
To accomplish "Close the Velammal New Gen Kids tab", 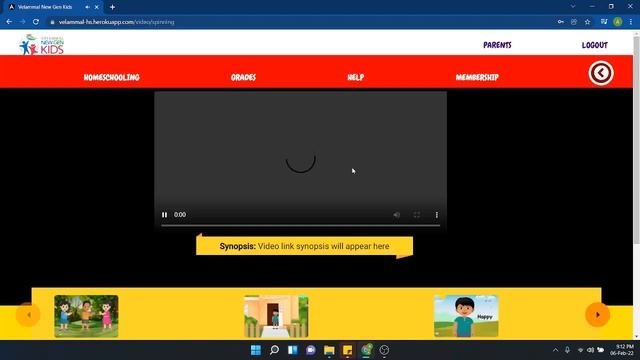I will click(x=97, y=7).
